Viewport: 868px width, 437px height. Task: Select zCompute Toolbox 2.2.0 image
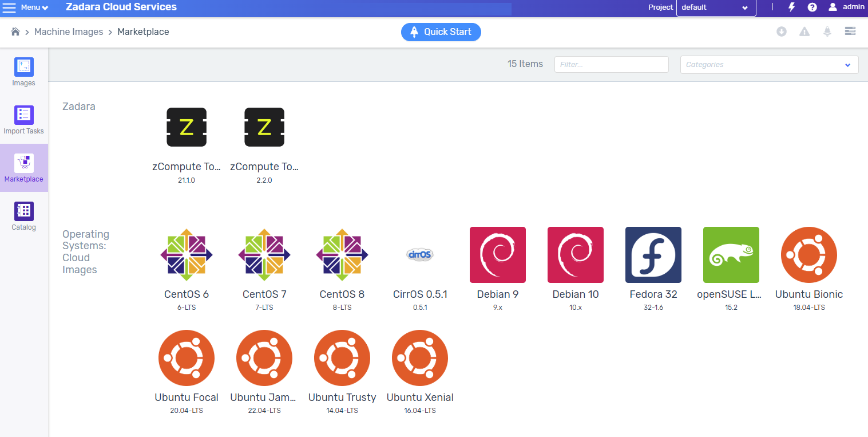[264, 127]
